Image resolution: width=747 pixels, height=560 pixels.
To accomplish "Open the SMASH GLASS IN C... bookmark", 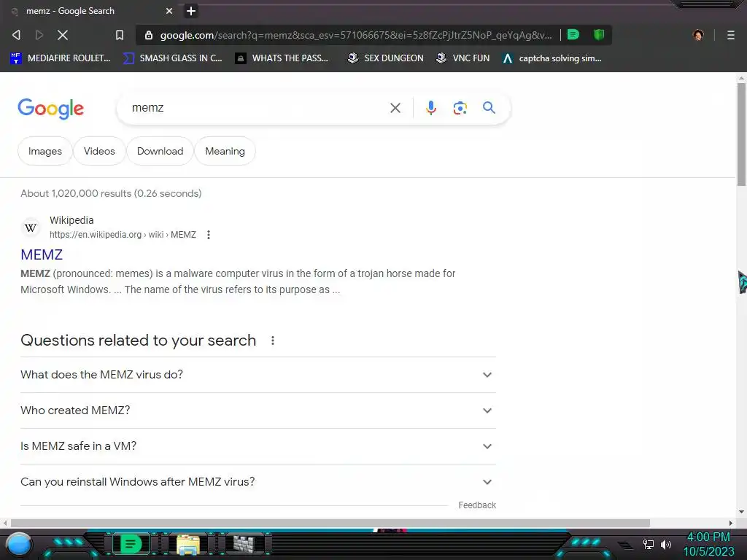I will click(x=172, y=58).
